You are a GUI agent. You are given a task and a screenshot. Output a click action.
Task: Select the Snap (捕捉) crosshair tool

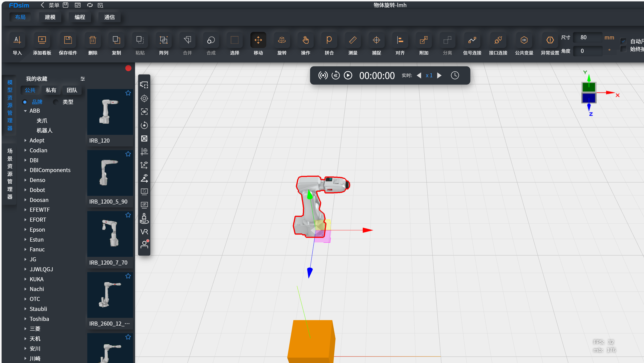tap(376, 40)
